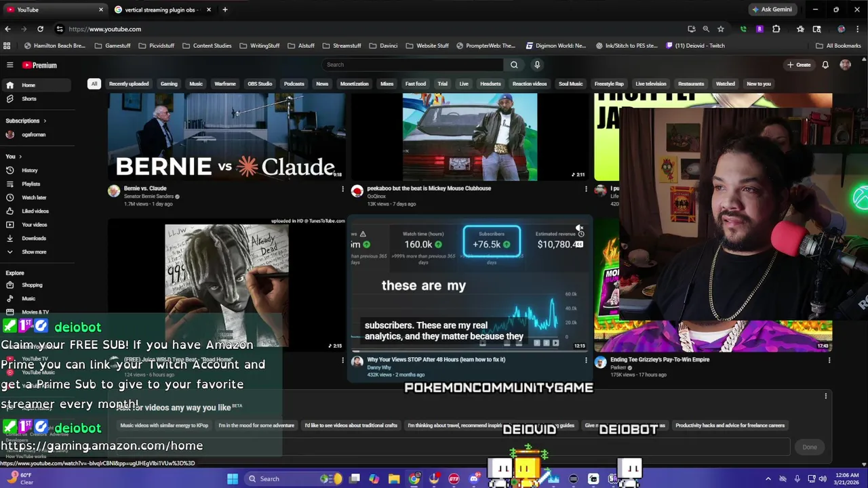
Task: Open the account avatar menu
Action: click(x=845, y=65)
